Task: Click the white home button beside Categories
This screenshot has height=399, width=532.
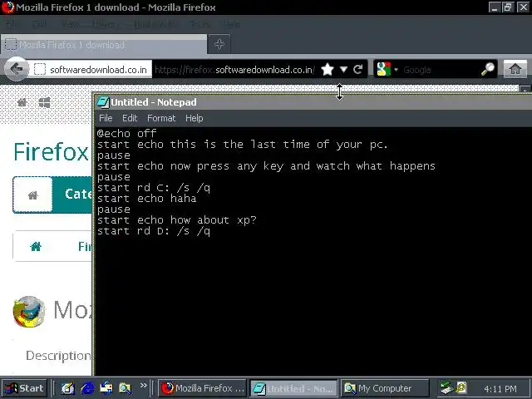Action: 33,195
